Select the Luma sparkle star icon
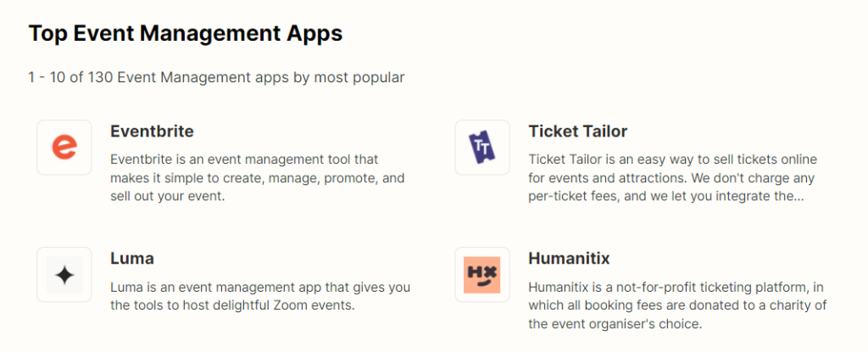868x352 pixels. (x=64, y=275)
